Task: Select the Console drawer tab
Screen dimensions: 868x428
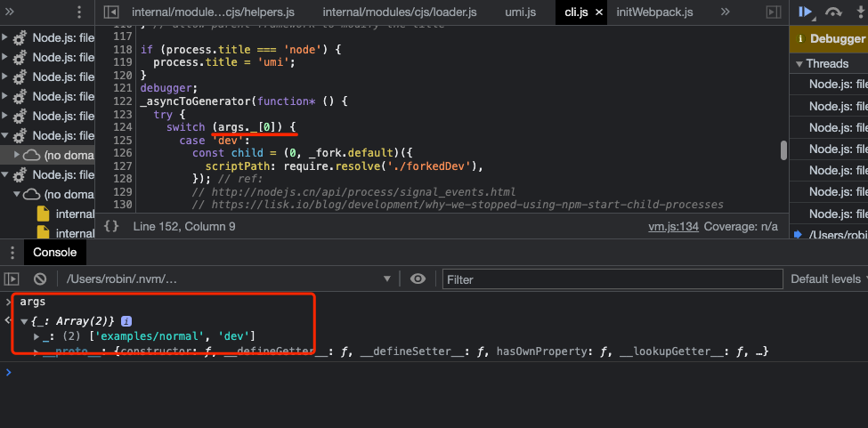Action: click(x=55, y=253)
